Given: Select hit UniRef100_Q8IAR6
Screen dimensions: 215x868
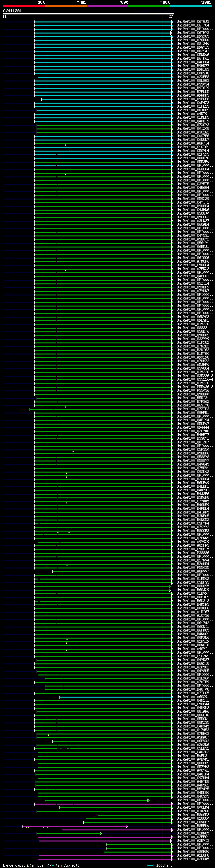Looking at the screenshot, I should coord(193,711).
